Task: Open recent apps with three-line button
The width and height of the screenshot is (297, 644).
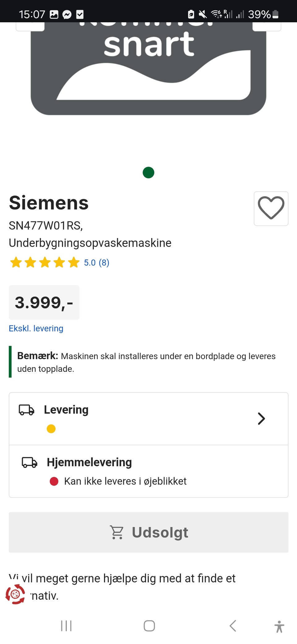Action: pyautogui.click(x=66, y=626)
